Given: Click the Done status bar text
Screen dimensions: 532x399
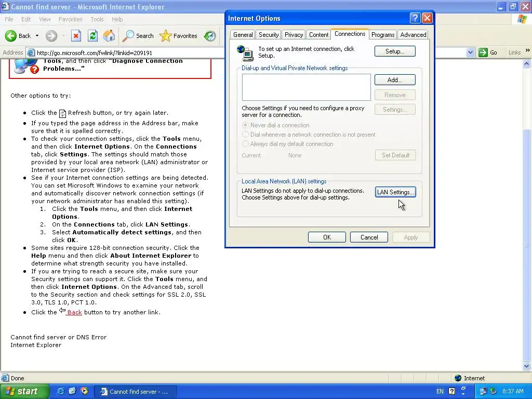Looking at the screenshot, I should click(x=18, y=378).
